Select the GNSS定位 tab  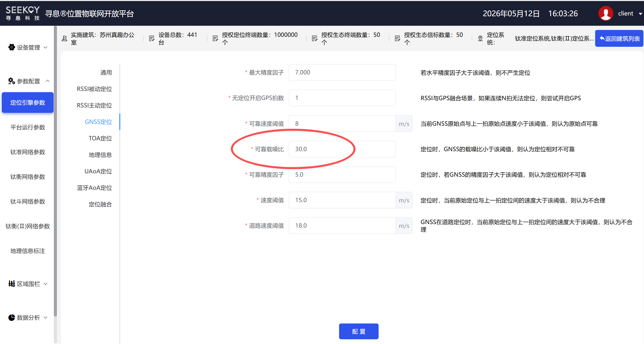coord(98,122)
